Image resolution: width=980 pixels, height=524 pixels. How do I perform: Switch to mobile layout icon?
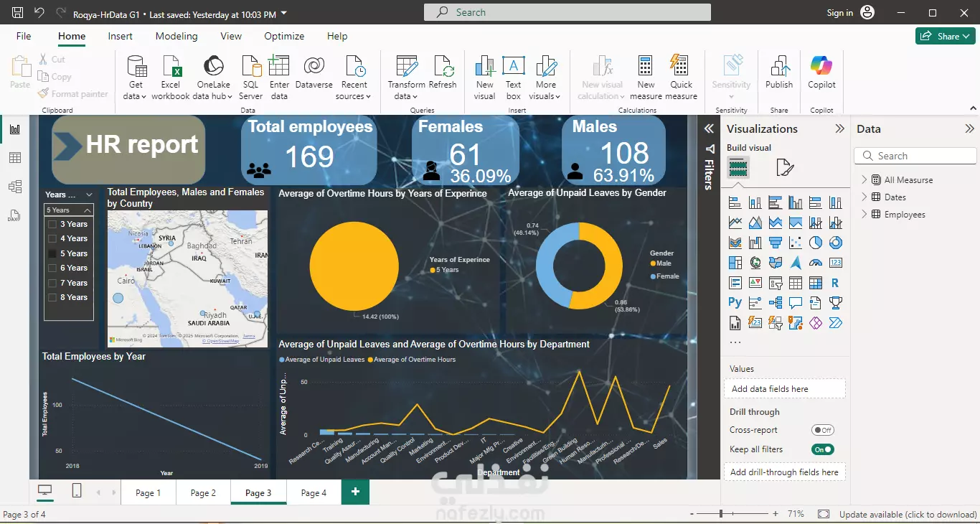click(x=77, y=492)
